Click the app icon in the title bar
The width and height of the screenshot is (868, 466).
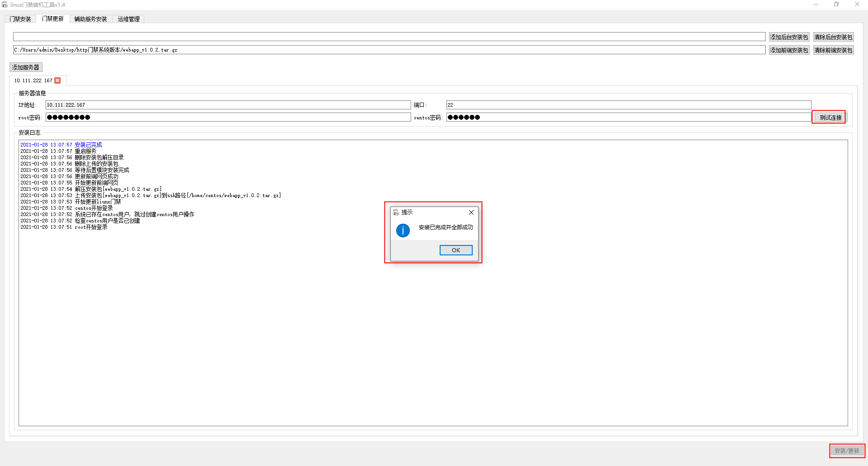click(5, 5)
